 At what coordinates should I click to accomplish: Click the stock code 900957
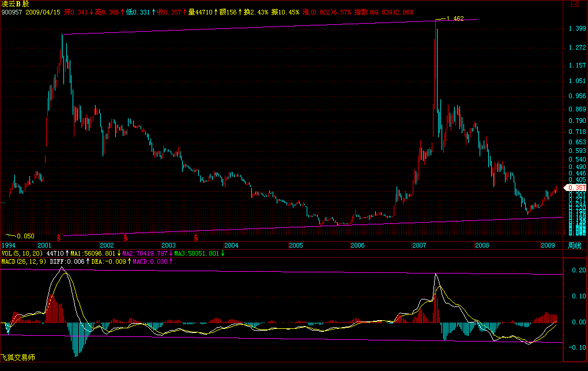click(12, 12)
